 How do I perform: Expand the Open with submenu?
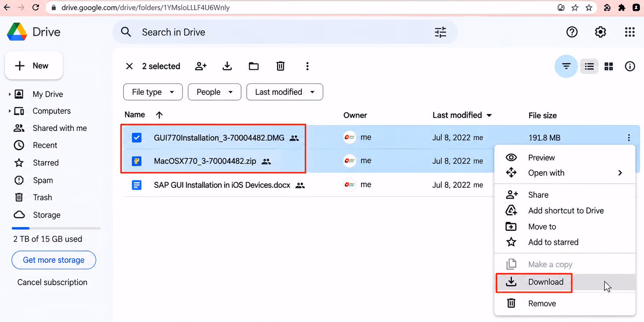point(565,173)
